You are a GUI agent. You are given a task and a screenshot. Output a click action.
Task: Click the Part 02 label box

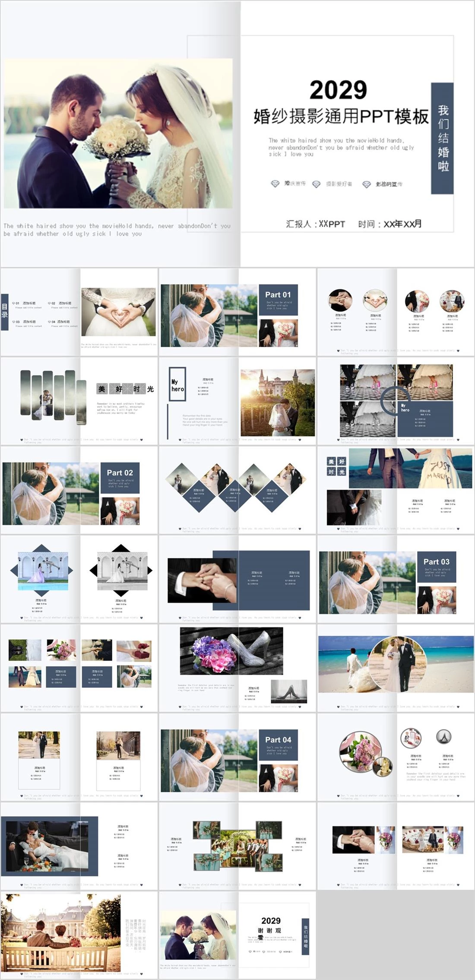tap(120, 478)
